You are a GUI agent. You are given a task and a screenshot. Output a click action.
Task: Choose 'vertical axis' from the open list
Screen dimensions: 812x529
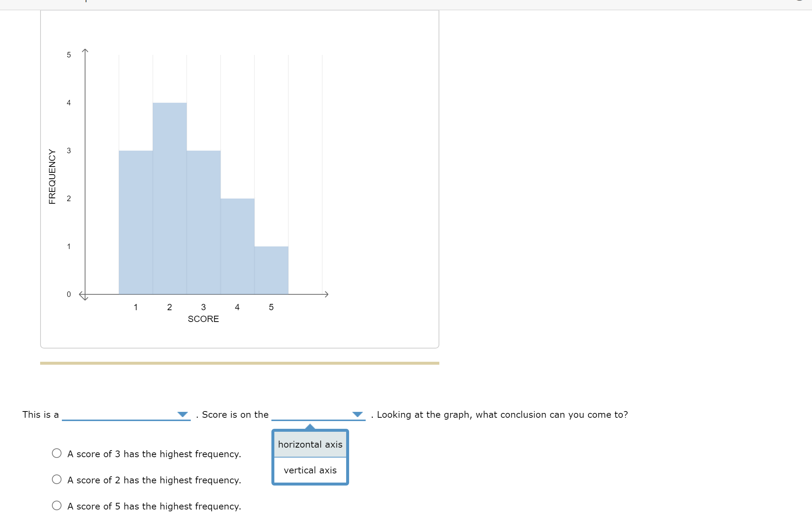pyautogui.click(x=310, y=470)
